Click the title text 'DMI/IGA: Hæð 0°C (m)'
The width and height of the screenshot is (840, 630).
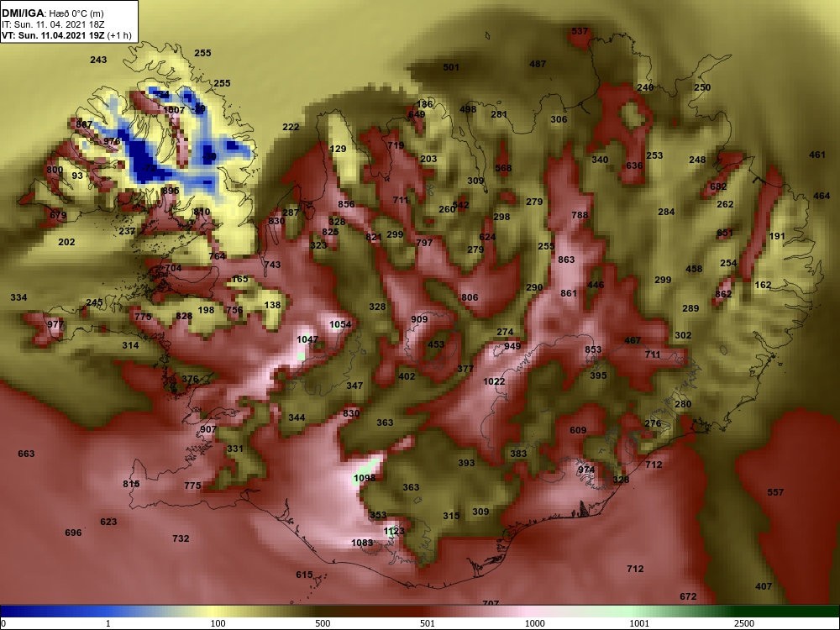pyautogui.click(x=52, y=13)
